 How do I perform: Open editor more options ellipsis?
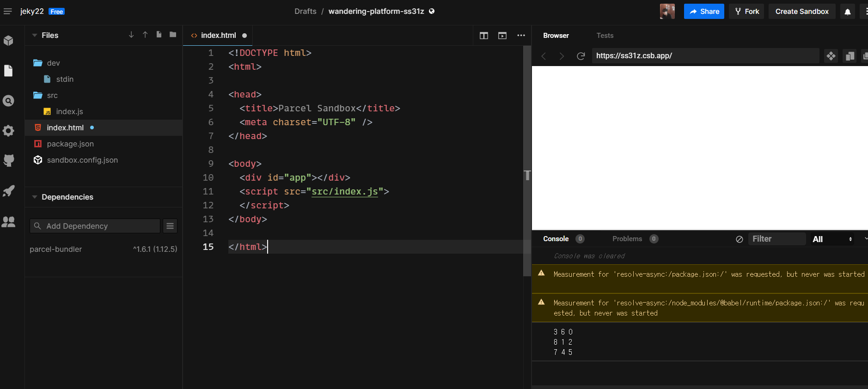click(521, 36)
